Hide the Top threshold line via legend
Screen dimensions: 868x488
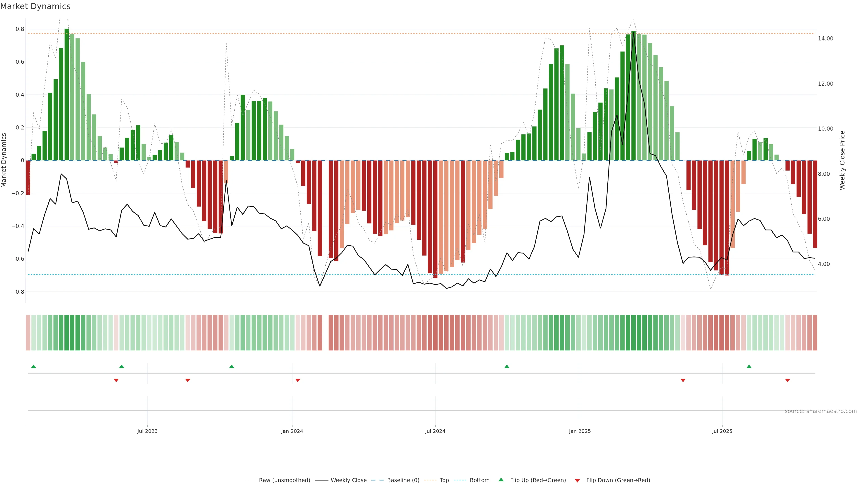click(444, 480)
